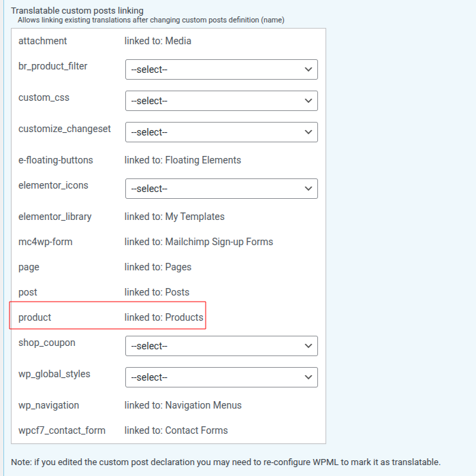
Task: Click 'linked to: Pages' text
Action: pos(157,267)
